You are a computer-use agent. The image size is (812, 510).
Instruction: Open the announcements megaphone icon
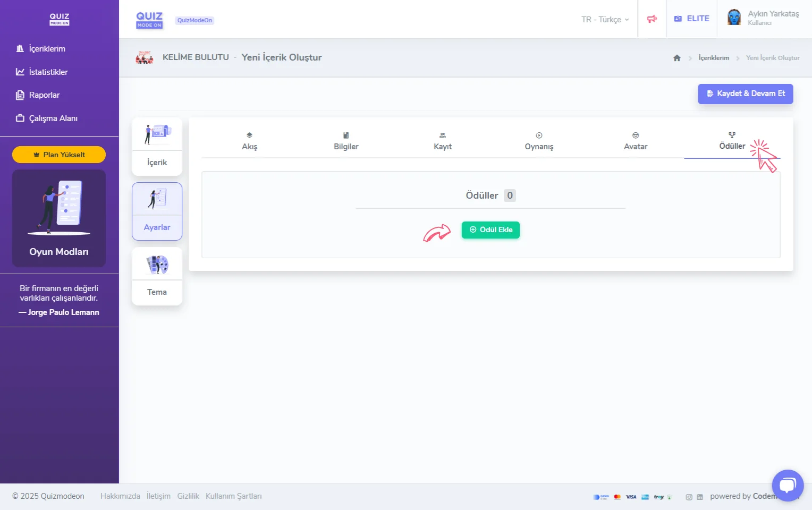tap(652, 19)
